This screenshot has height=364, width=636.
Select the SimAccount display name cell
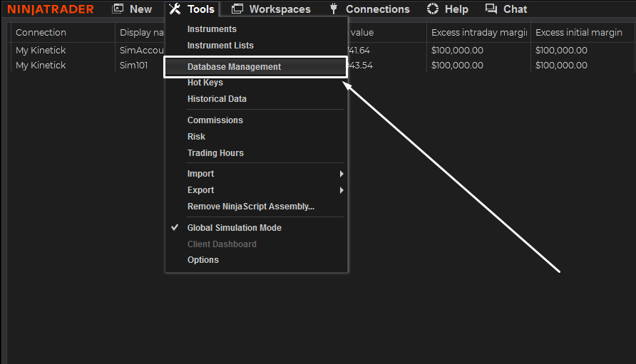coord(140,51)
